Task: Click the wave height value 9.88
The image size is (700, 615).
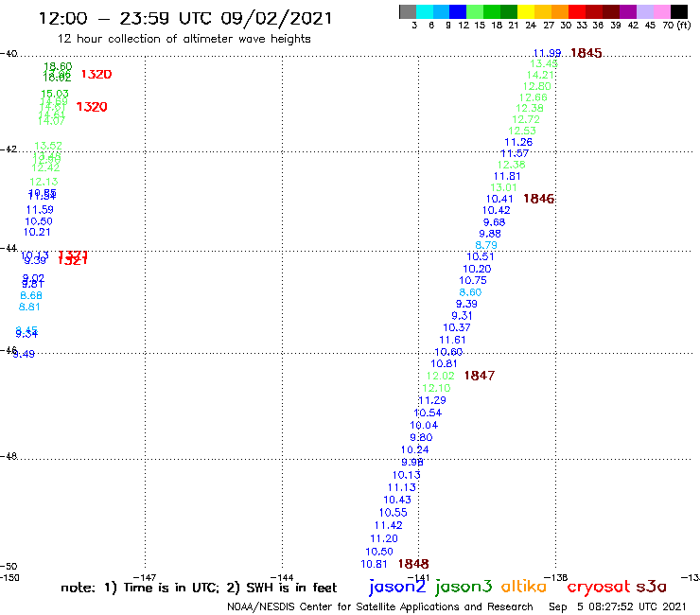Action: tap(490, 234)
